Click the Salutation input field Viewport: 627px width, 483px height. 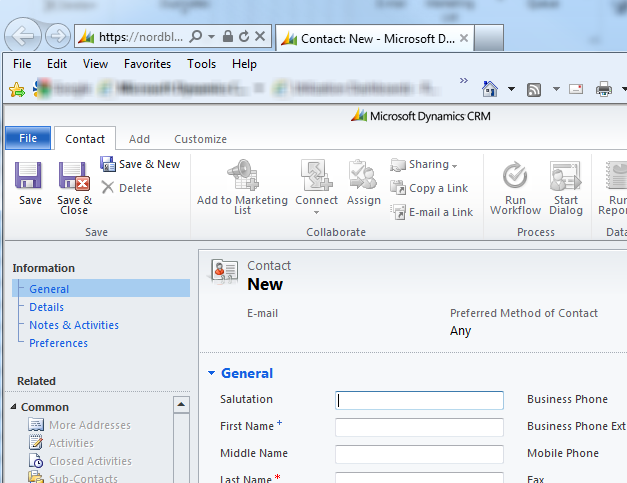coord(419,400)
